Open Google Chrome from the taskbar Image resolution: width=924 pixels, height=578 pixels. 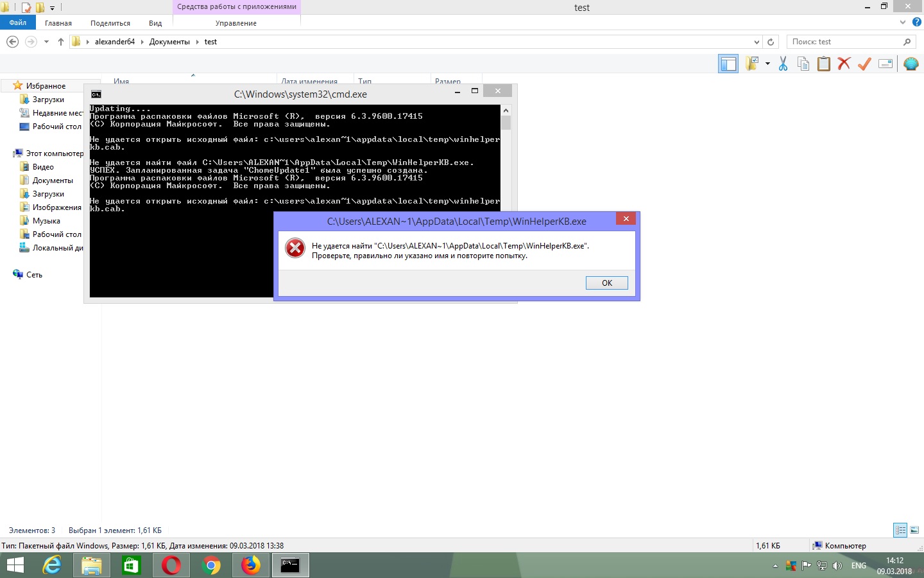[x=211, y=565]
